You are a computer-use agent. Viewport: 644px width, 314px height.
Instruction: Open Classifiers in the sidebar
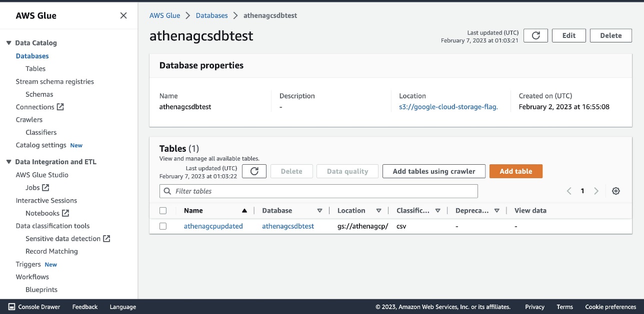pyautogui.click(x=41, y=132)
